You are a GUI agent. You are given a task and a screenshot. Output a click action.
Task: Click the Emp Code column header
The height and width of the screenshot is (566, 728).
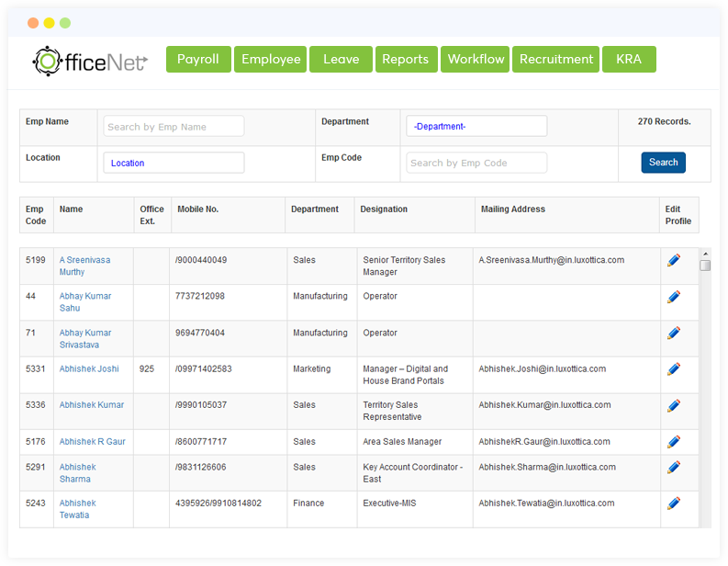point(36,215)
